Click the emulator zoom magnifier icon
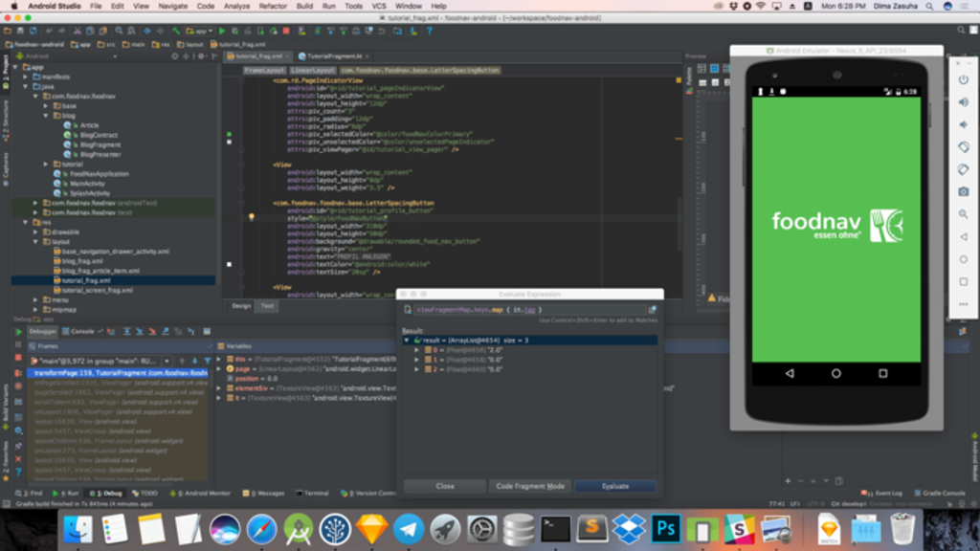The height and width of the screenshot is (551, 980). (963, 214)
